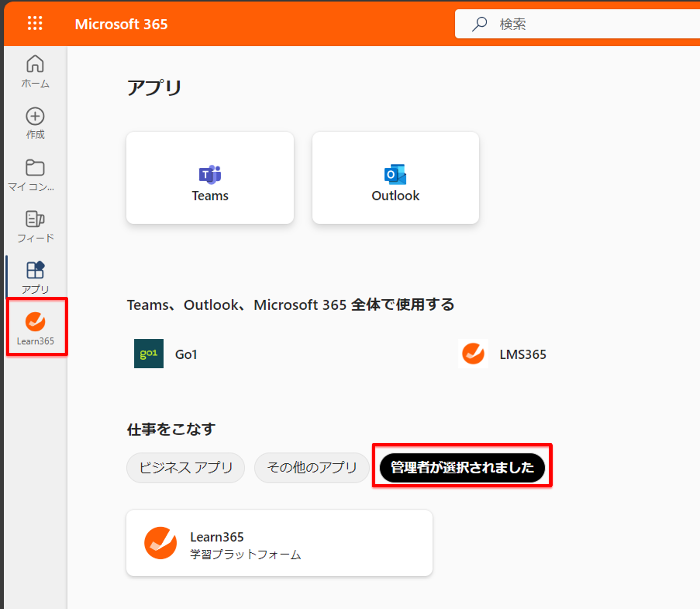Focus the 検索 search field
This screenshot has height=609, width=700.
[x=577, y=24]
